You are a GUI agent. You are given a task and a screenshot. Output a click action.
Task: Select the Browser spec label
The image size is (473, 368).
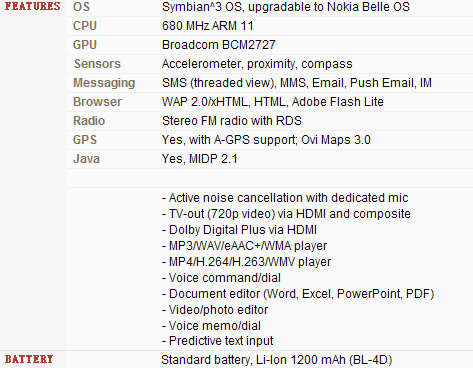97,102
